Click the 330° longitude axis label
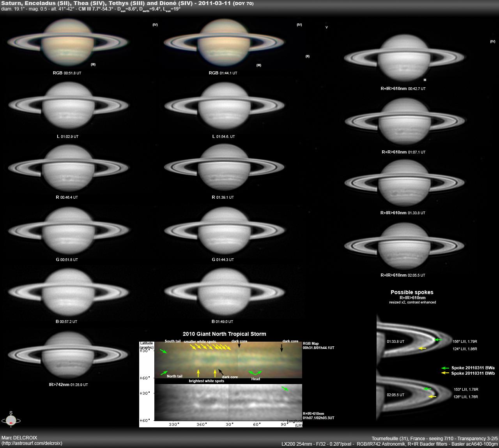The width and height of the screenshot is (499, 448). [174, 424]
